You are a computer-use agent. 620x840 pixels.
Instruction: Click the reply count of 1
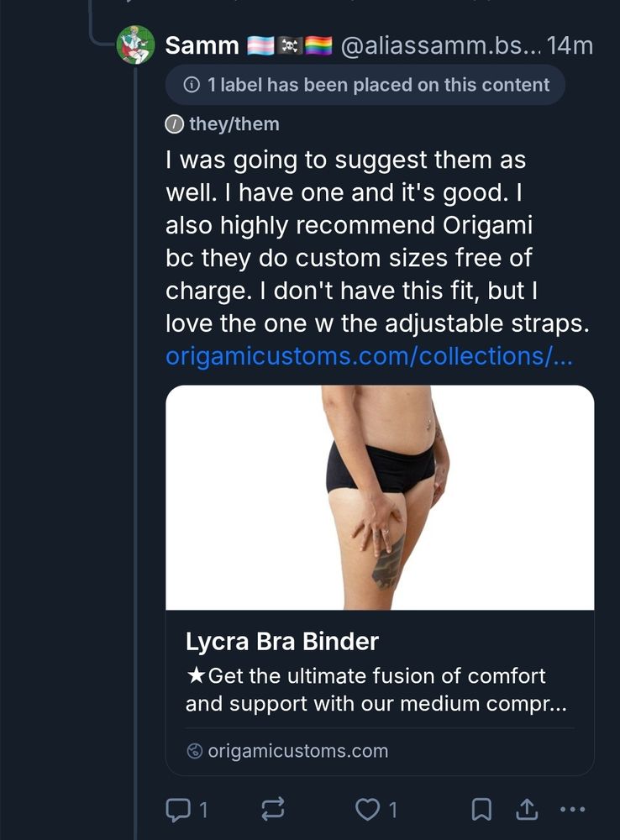(x=203, y=809)
